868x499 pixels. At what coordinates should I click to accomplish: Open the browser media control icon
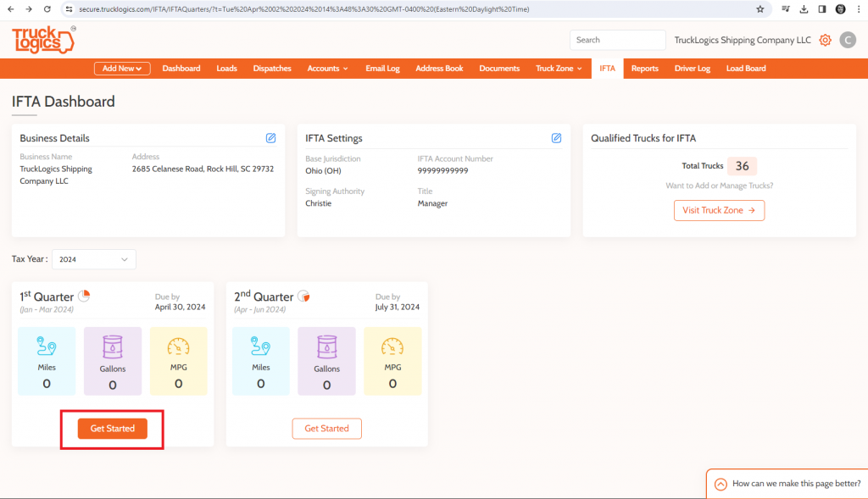coord(786,8)
